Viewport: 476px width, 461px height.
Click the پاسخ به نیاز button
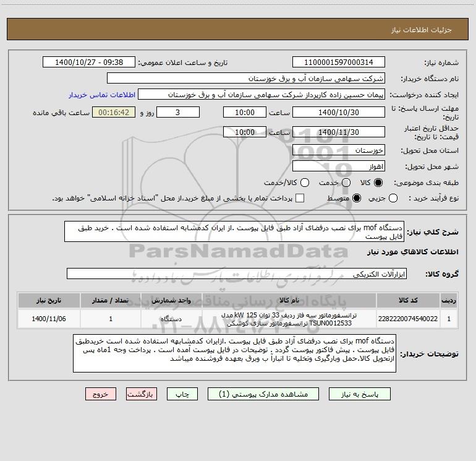coord(360,394)
